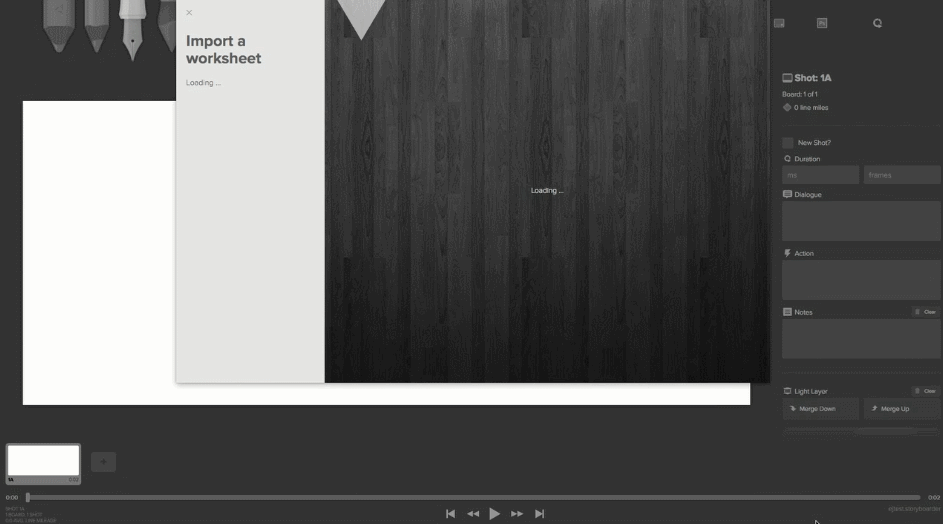This screenshot has width=943, height=524.
Task: Clear the Notes field
Action: pyautogui.click(x=925, y=312)
